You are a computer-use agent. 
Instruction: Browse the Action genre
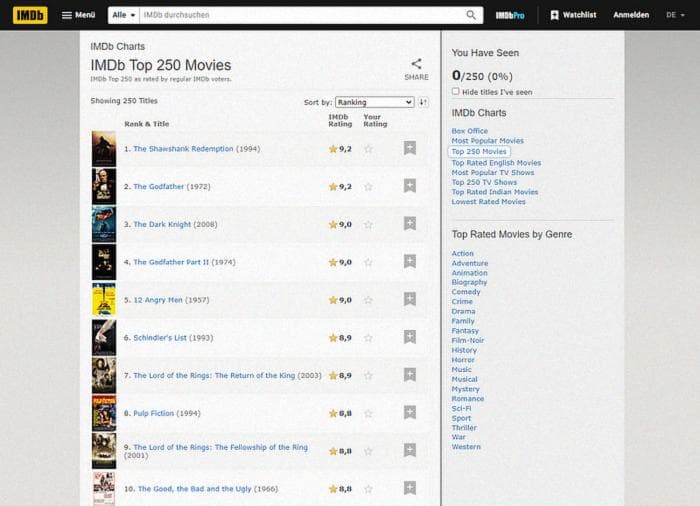(462, 253)
